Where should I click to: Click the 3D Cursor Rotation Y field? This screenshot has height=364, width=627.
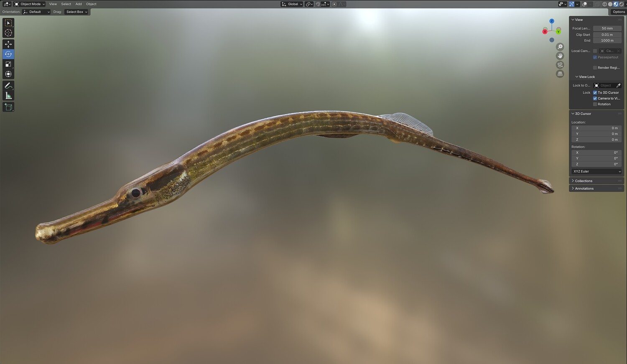[596, 159]
